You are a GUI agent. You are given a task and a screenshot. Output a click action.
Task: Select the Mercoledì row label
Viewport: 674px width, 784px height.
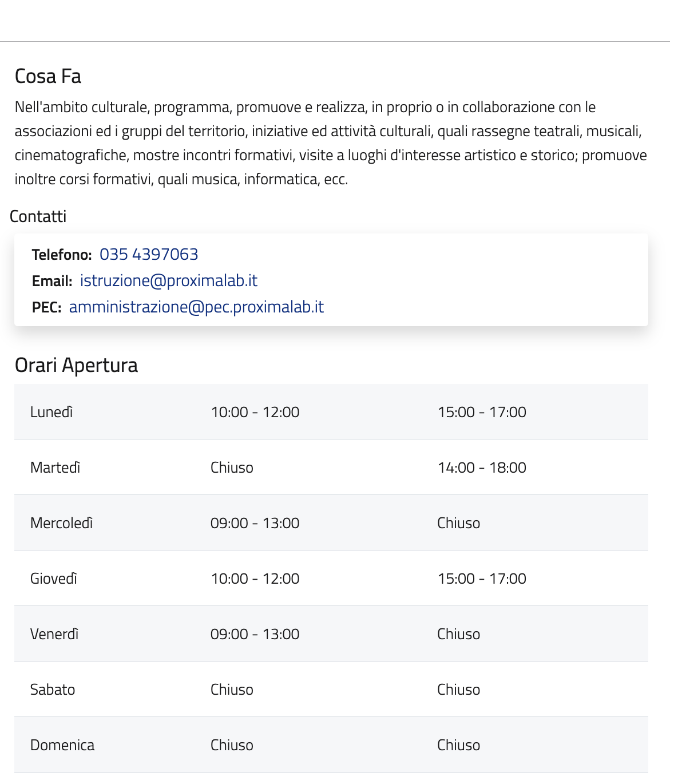pyautogui.click(x=61, y=523)
